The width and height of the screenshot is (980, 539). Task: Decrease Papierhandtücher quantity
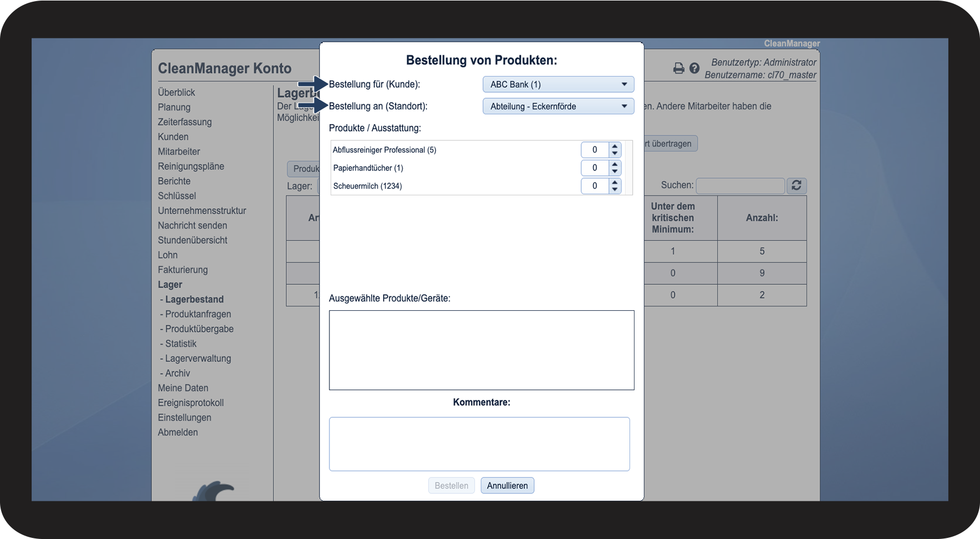coord(615,171)
